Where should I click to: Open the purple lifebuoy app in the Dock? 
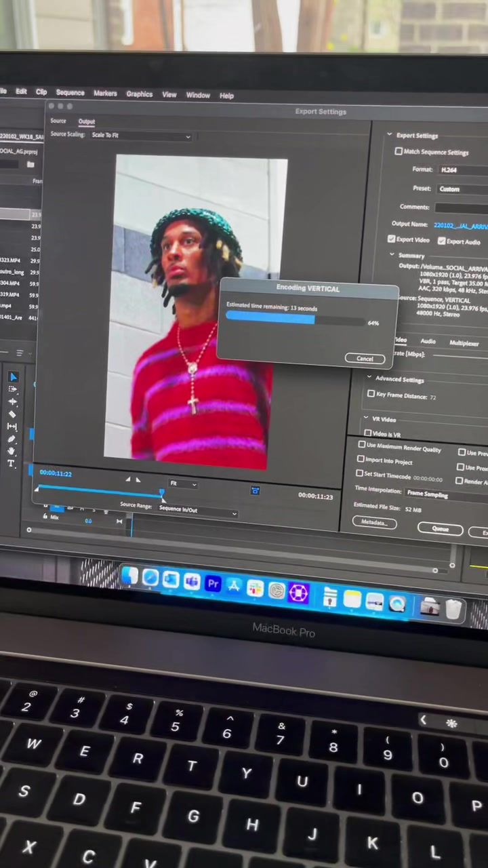pos(299,593)
